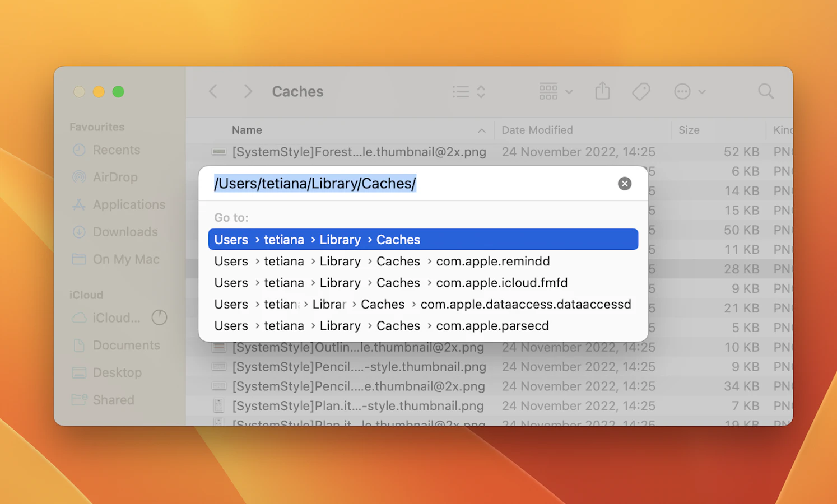The height and width of the screenshot is (504, 837).
Task: Open the Tags tool in the toolbar
Action: tap(641, 91)
